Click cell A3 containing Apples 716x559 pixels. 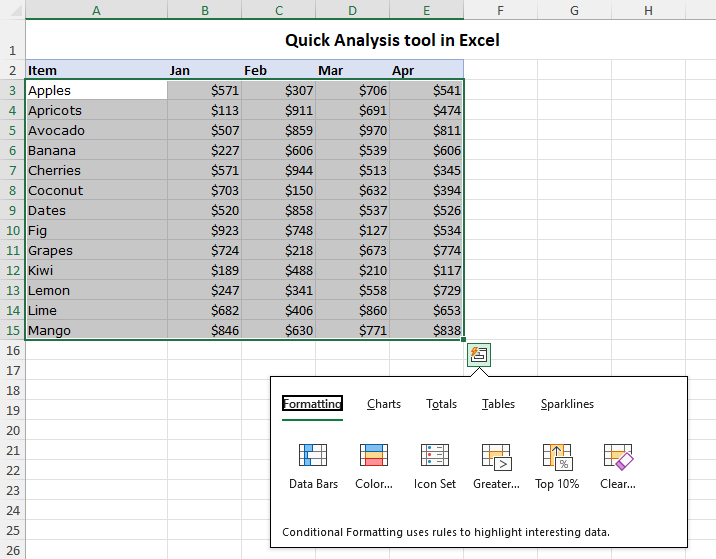(x=96, y=90)
